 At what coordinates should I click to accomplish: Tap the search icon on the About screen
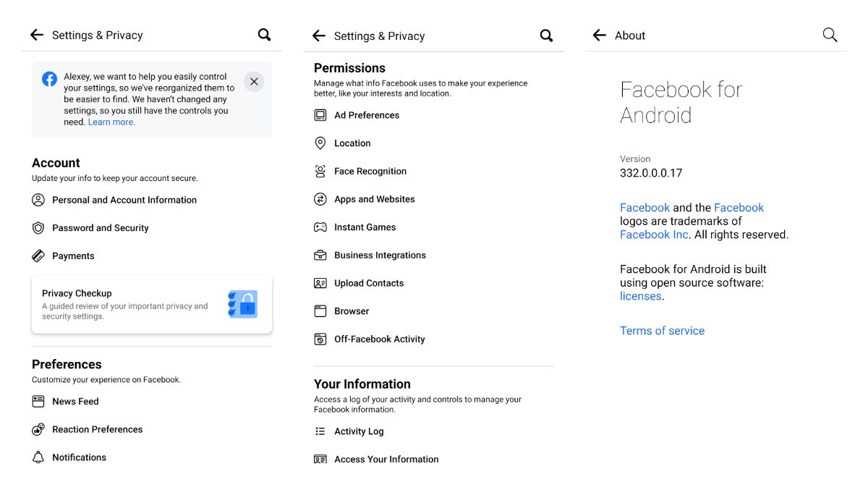[x=830, y=35]
